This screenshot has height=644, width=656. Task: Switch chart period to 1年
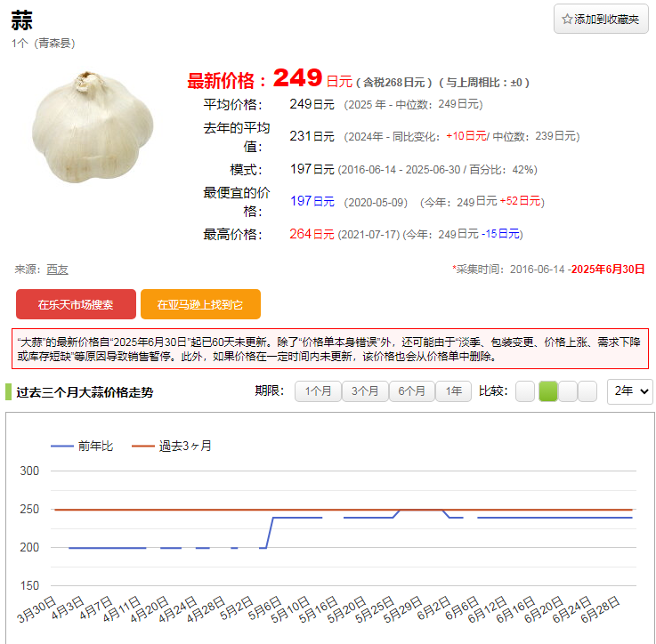coord(454,391)
